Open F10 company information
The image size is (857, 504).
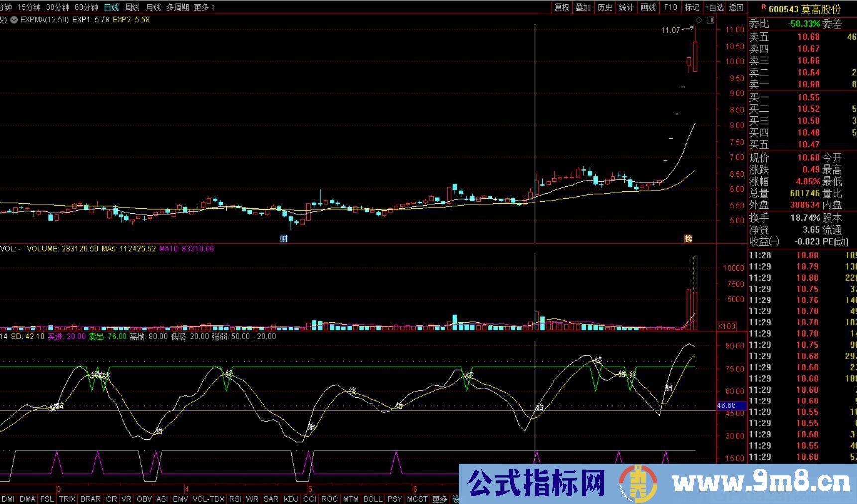tap(670, 7)
